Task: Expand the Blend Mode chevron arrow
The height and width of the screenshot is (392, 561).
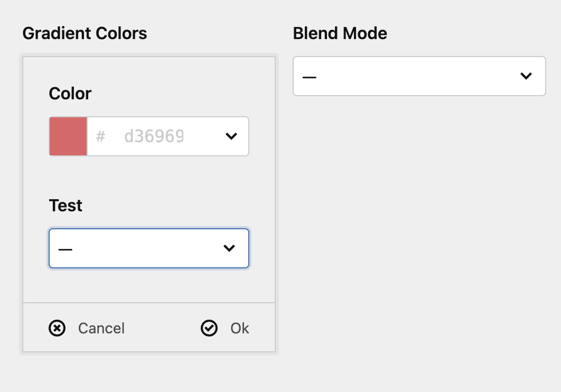Action: pyautogui.click(x=526, y=76)
